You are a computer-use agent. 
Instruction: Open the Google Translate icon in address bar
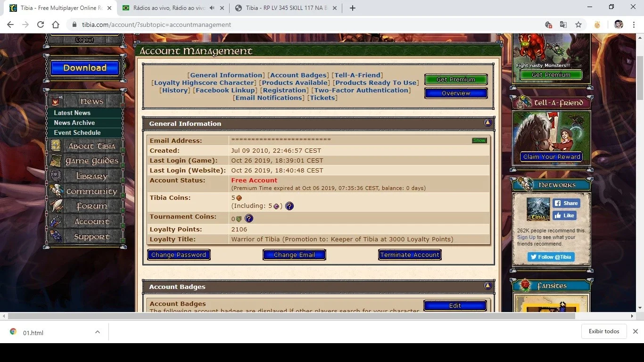[563, 25]
